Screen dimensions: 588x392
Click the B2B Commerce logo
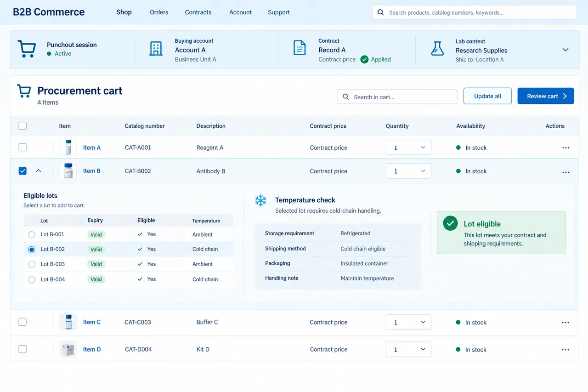coord(49,12)
